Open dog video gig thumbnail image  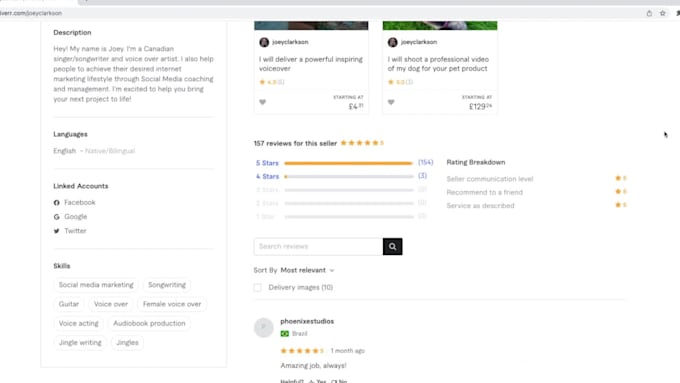click(440, 26)
